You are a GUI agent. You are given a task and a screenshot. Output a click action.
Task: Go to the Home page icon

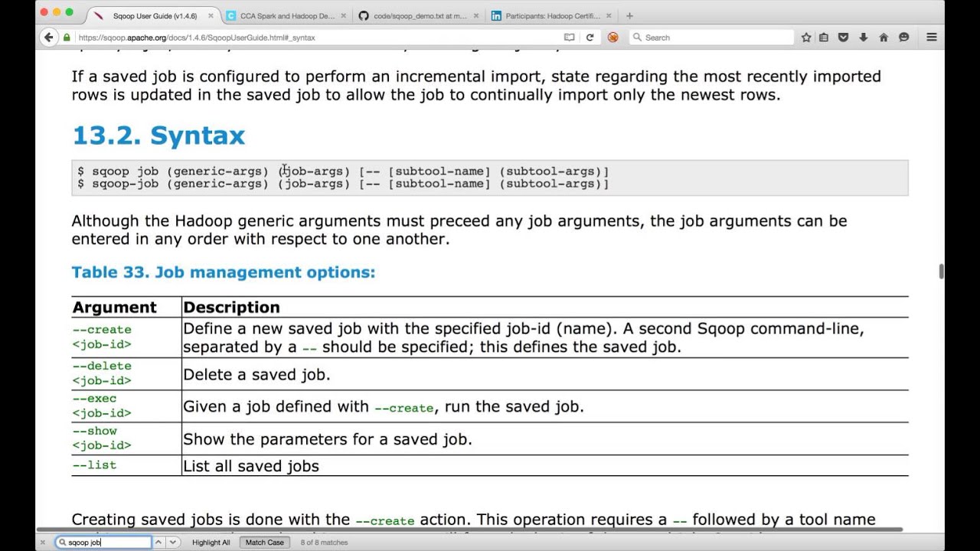click(x=884, y=37)
